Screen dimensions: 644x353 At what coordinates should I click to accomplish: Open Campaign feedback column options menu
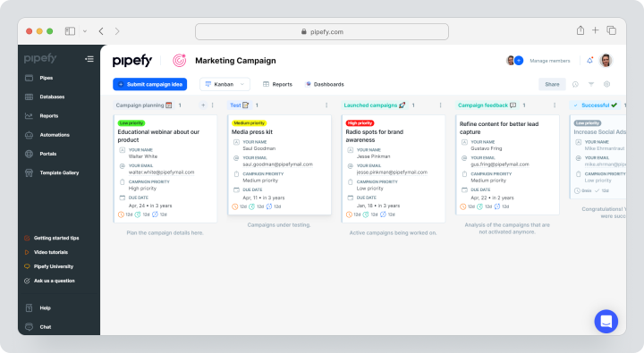click(555, 105)
